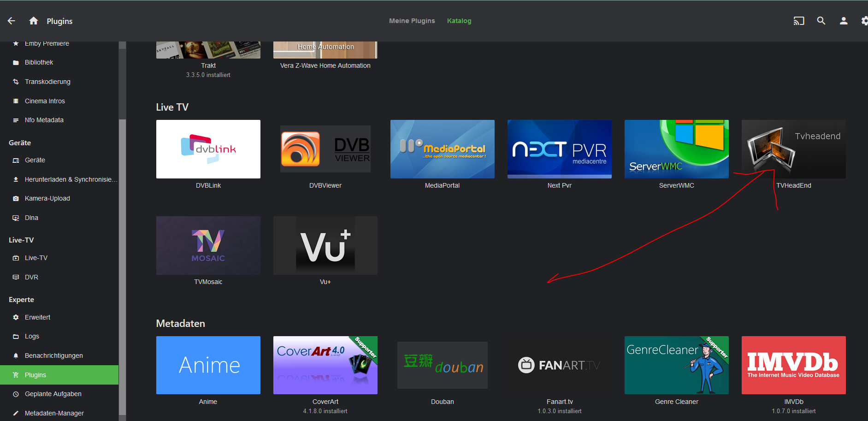Open the FANART.TV plugin thumbnail
Image resolution: width=868 pixels, height=421 pixels.
click(560, 365)
